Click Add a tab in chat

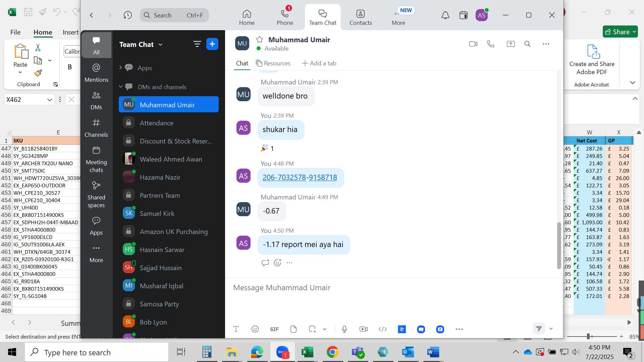(x=319, y=63)
